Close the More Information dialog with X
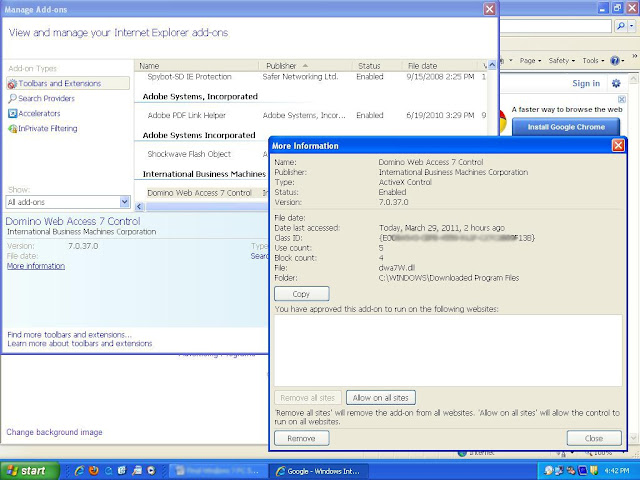Viewport: 640px width, 480px height. click(x=618, y=145)
